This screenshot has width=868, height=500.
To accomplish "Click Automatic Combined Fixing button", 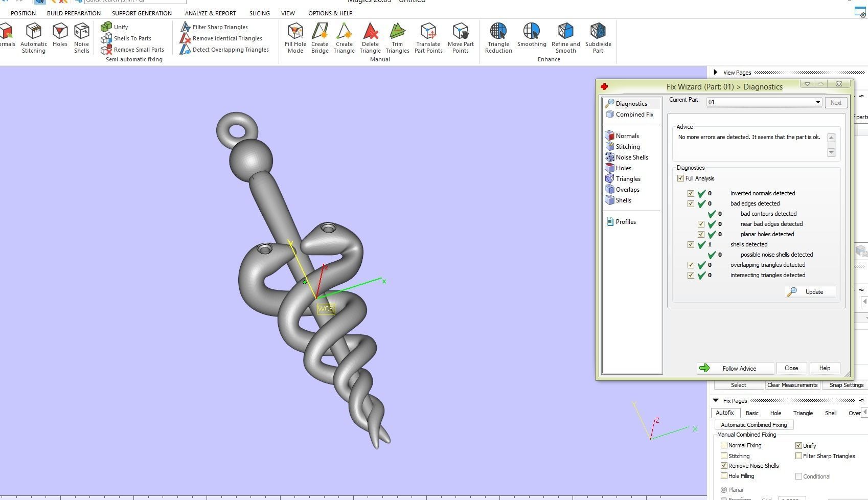I will pos(754,425).
